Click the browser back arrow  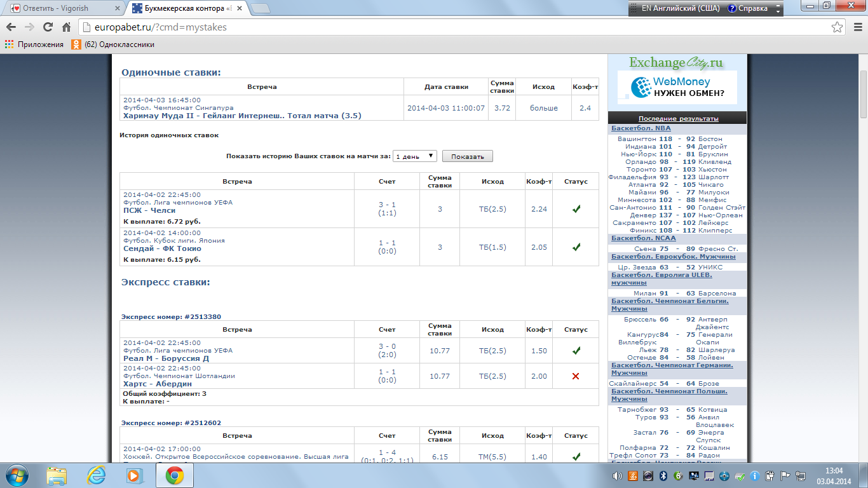(11, 27)
